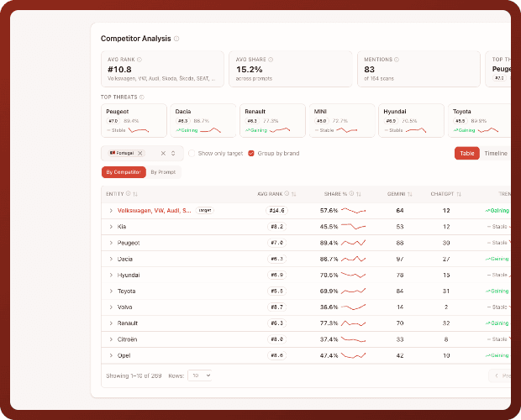Viewport: 521px width, 420px height.
Task: Expand the Volvo row
Action: (x=111, y=307)
